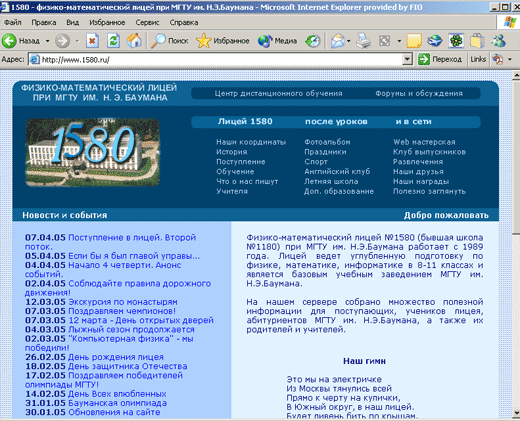The width and height of the screenshot is (520, 421).
Task: Click the green flower ICQ icon
Action: click(x=456, y=41)
